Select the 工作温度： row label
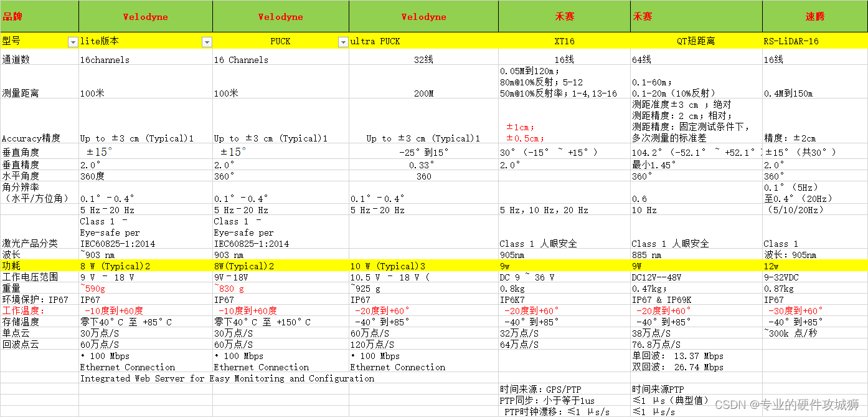The image size is (868, 417). (x=40, y=310)
